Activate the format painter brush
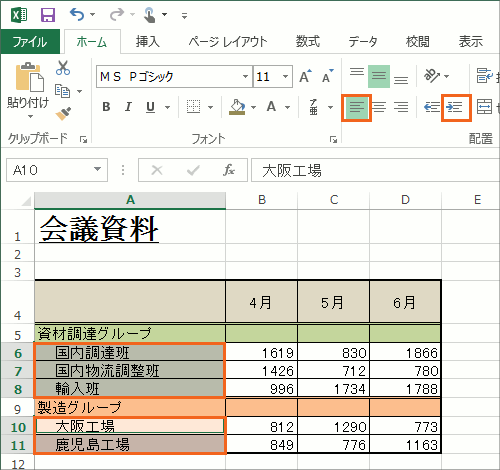The height and width of the screenshot is (470, 500). (x=63, y=113)
